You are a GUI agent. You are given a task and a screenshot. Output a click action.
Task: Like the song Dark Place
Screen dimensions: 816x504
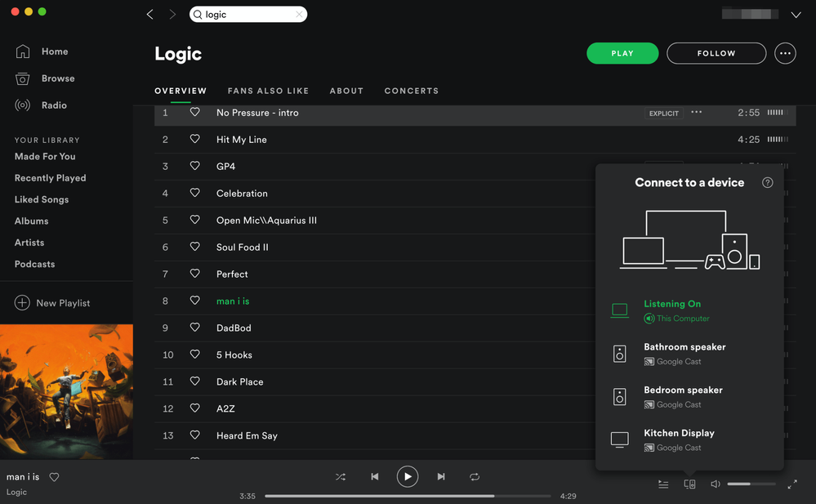(x=194, y=381)
